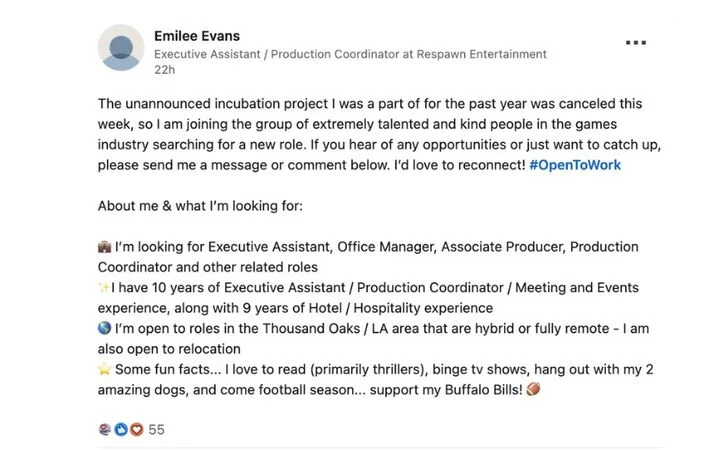Click the "22h" post timestamp

(x=164, y=71)
